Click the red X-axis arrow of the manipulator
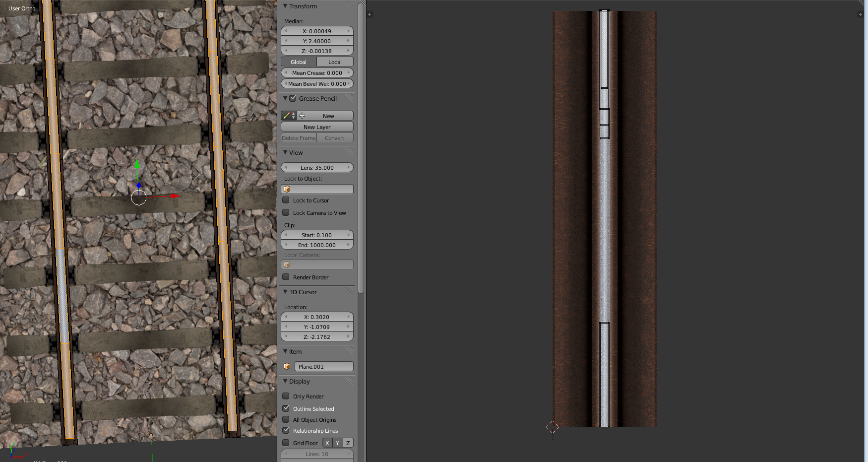Screen dimensions: 868x462 [175, 197]
